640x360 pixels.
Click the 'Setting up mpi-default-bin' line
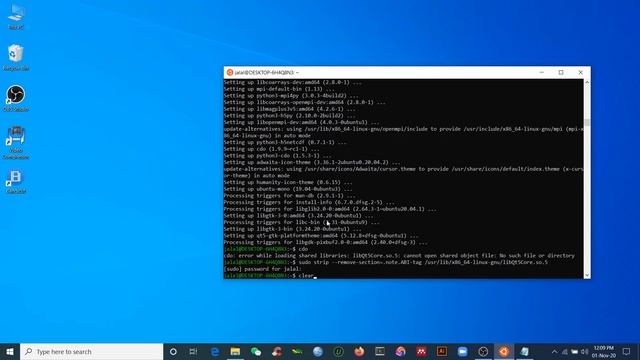click(x=279, y=89)
